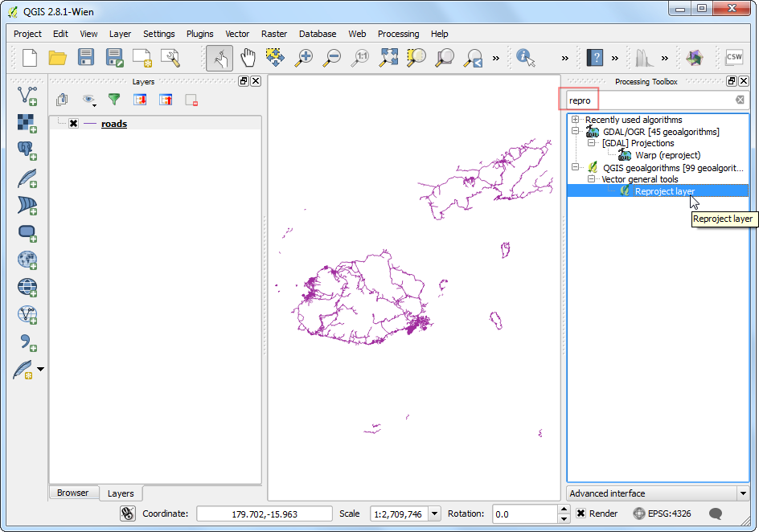Click Add PostGIS Layer elephant icon
759x532 pixels.
27,150
